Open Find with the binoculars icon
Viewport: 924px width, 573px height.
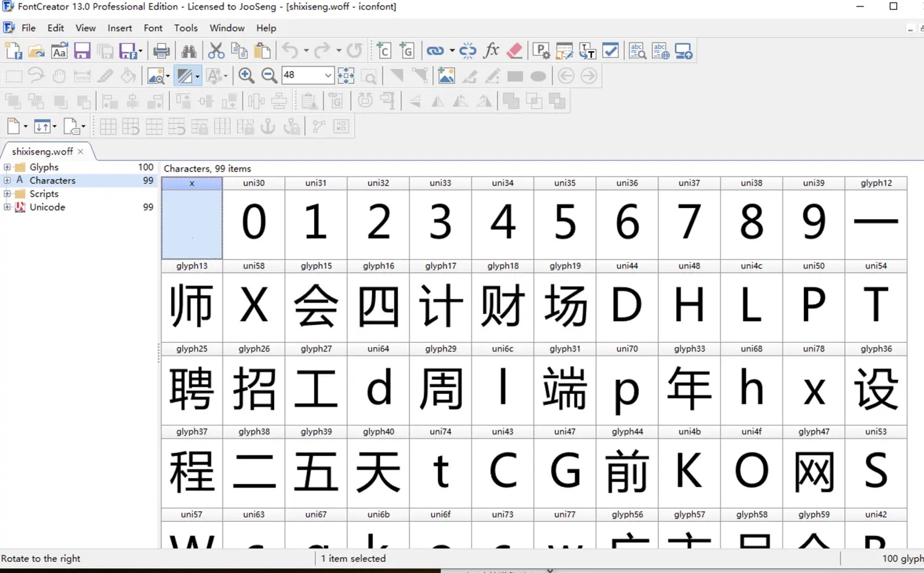[188, 51]
